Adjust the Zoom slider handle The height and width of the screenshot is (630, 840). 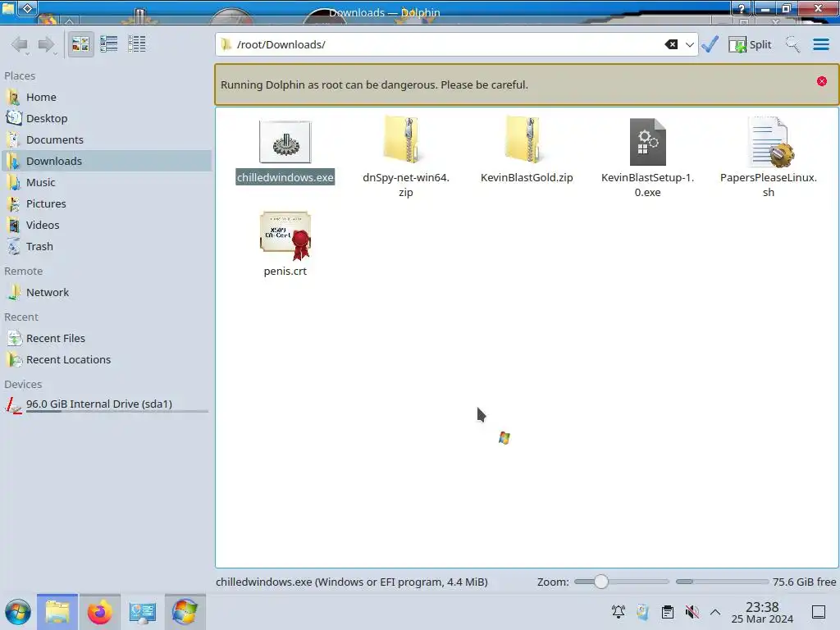(x=601, y=582)
